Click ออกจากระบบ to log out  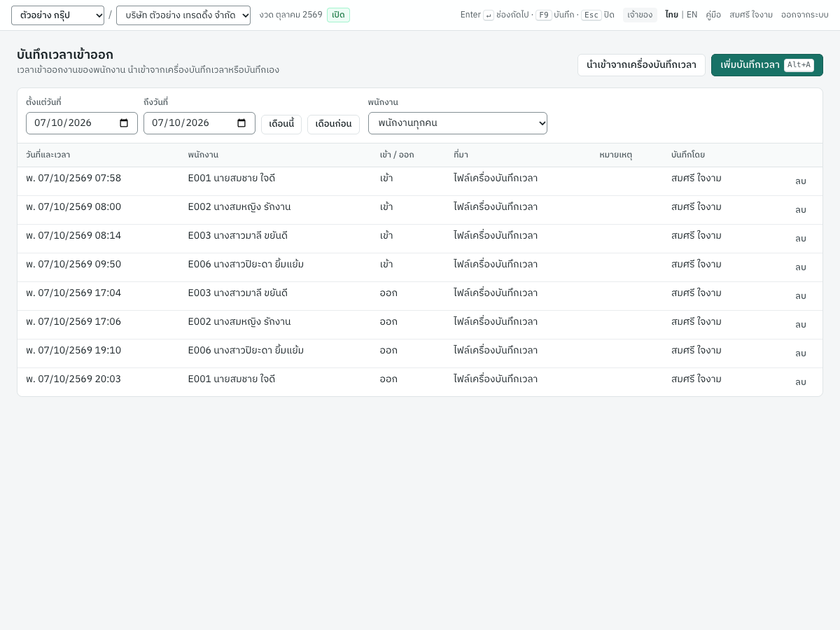click(x=805, y=15)
